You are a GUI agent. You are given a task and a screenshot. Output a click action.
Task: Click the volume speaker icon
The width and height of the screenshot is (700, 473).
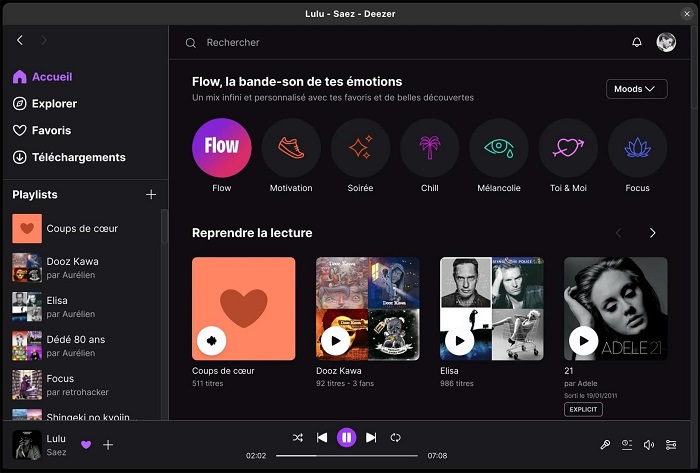click(649, 444)
